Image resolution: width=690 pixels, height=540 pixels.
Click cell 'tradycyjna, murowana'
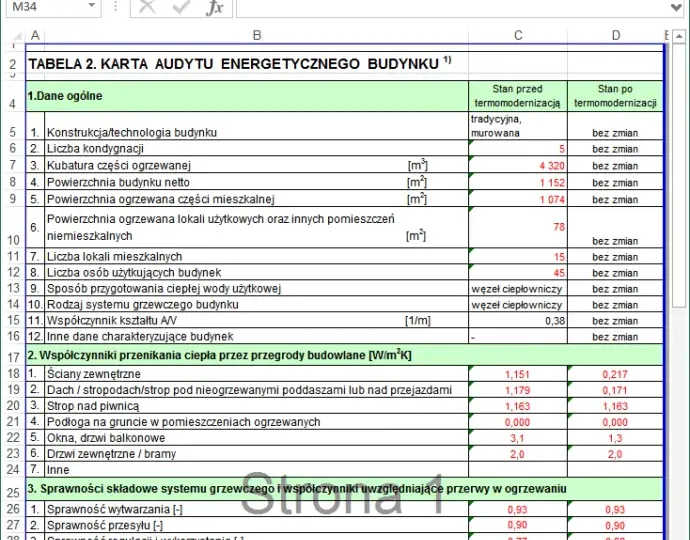point(518,126)
